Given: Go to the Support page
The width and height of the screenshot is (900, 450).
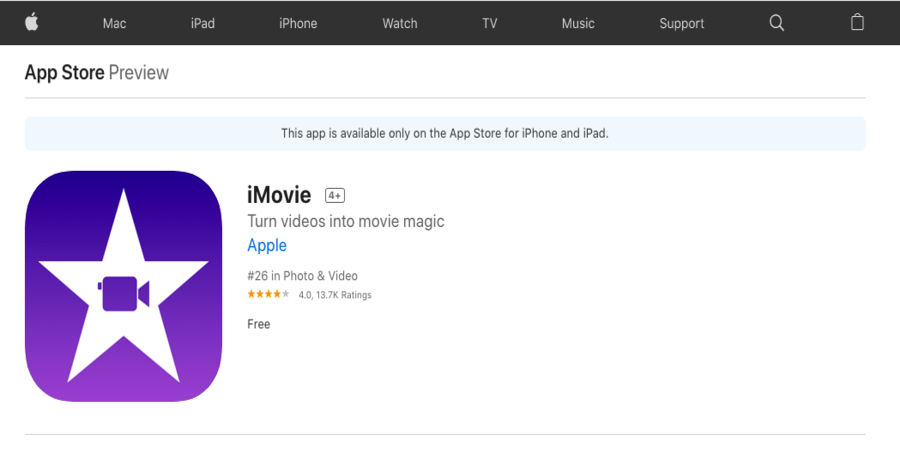Looking at the screenshot, I should pyautogui.click(x=681, y=24).
